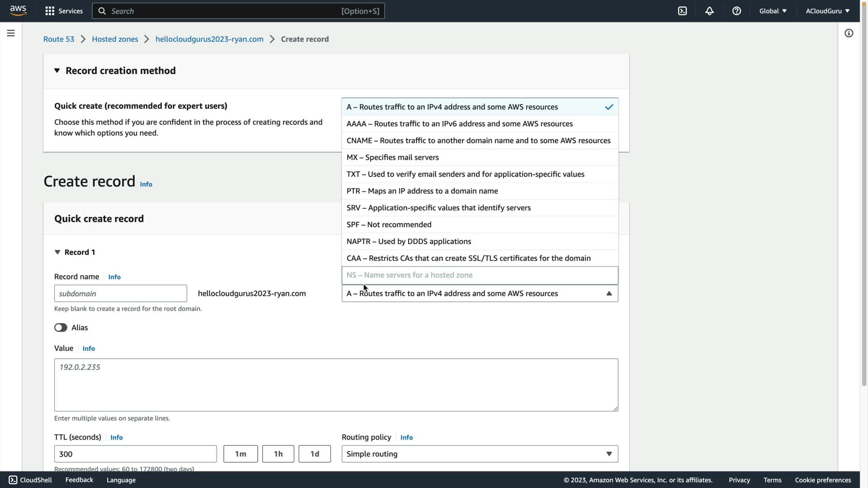Pick the TXT record type option
This screenshot has width=868, height=488.
465,174
